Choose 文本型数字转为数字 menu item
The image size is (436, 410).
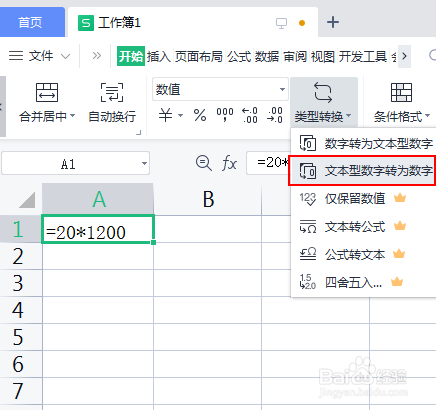pyautogui.click(x=362, y=171)
